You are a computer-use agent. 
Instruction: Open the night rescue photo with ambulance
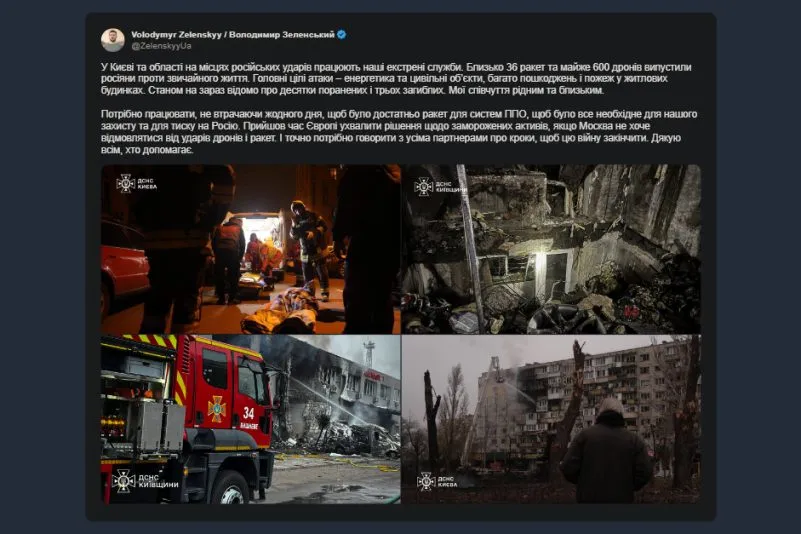pos(250,249)
